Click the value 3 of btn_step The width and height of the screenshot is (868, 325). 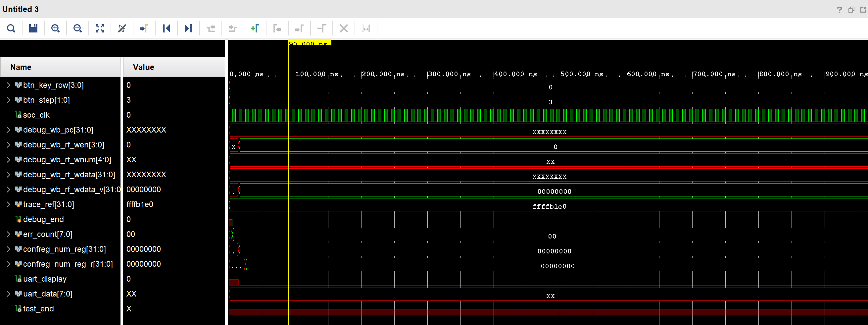128,100
